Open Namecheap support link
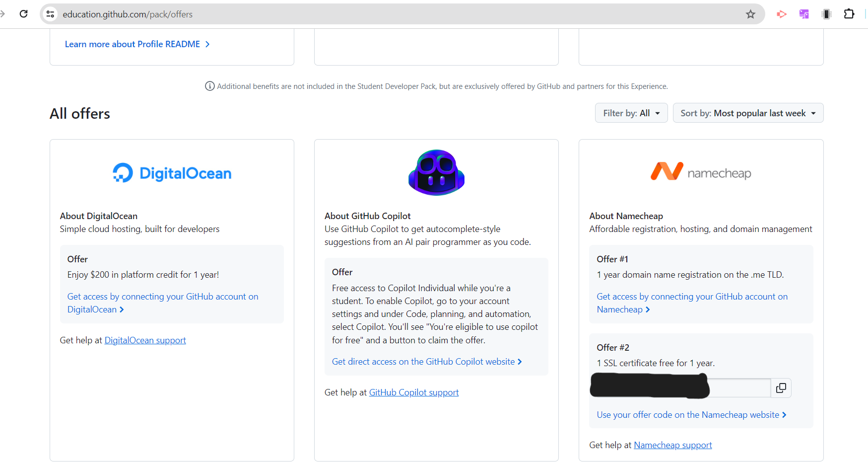This screenshot has width=868, height=465. coord(672,445)
